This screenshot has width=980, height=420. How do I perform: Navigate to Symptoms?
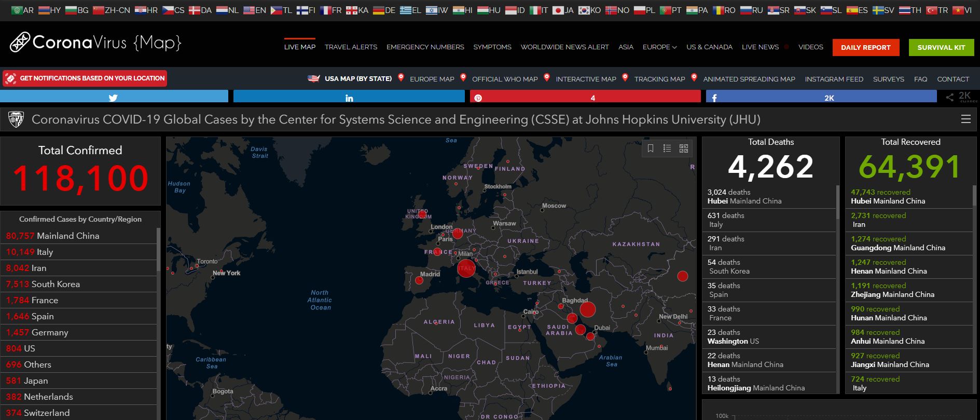pyautogui.click(x=492, y=47)
